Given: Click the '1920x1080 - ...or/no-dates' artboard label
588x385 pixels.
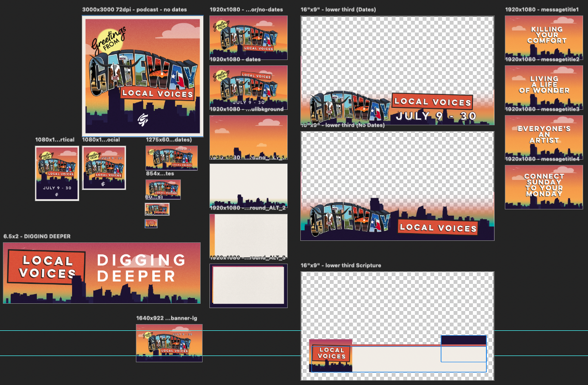Looking at the screenshot, I should pos(246,10).
